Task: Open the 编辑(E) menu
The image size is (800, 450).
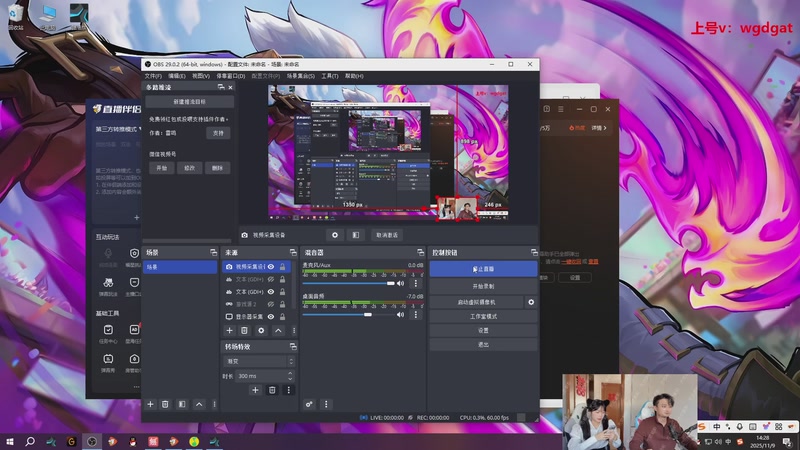Action: click(x=177, y=76)
